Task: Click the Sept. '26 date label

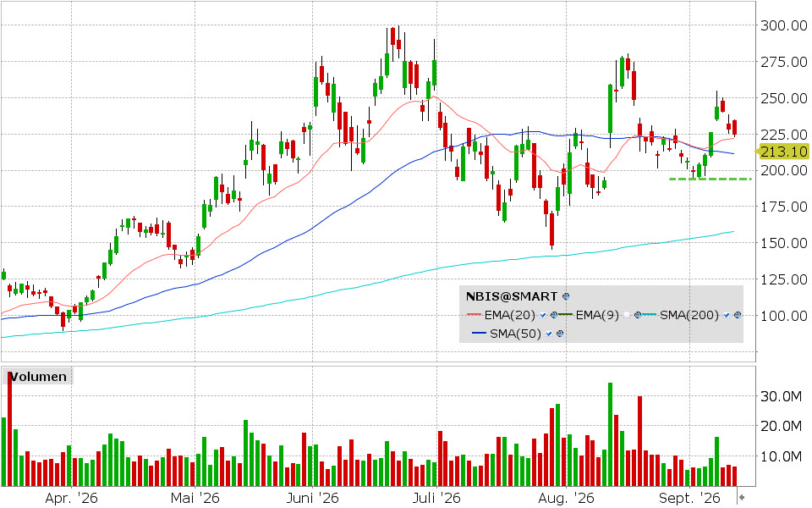Action: point(689,498)
